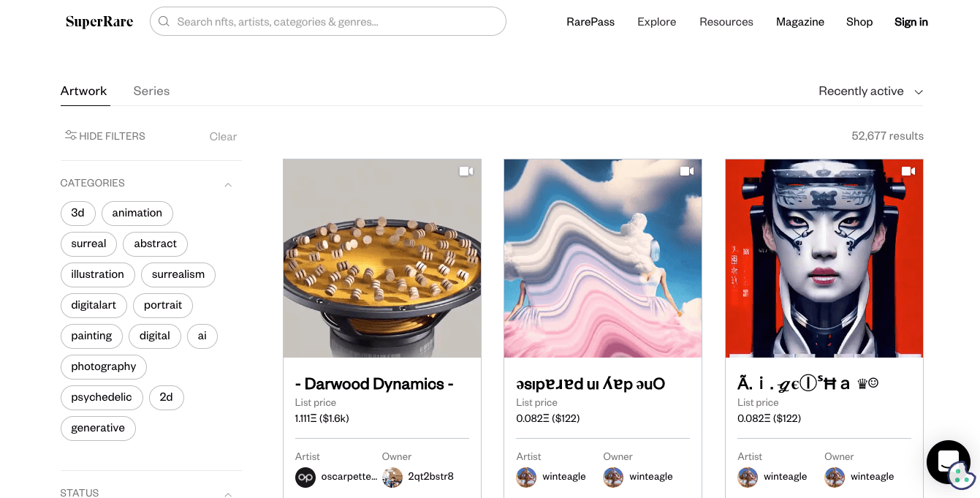The width and height of the screenshot is (980, 498).
Task: Click the filters icon next to HIDE FILTERS
Action: pos(70,135)
